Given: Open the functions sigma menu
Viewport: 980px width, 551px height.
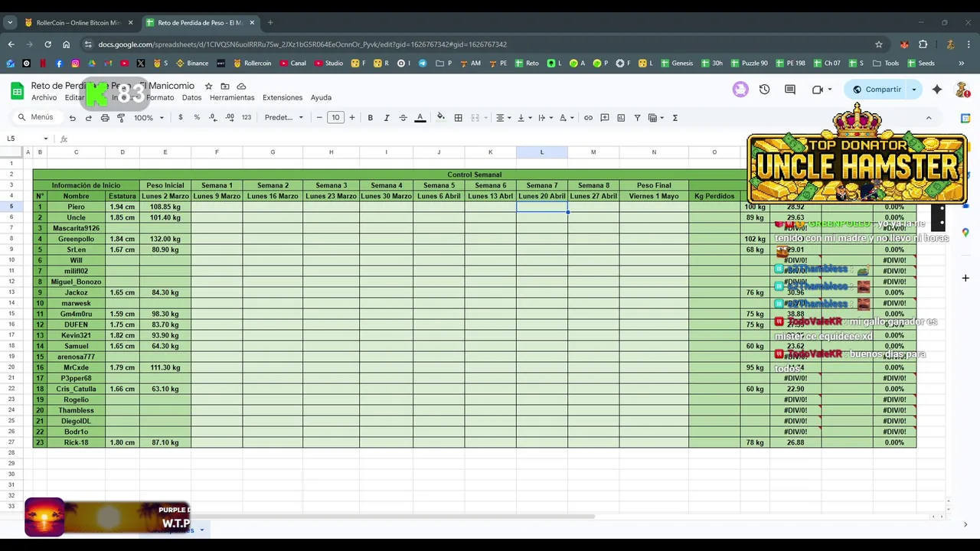Looking at the screenshot, I should [675, 118].
